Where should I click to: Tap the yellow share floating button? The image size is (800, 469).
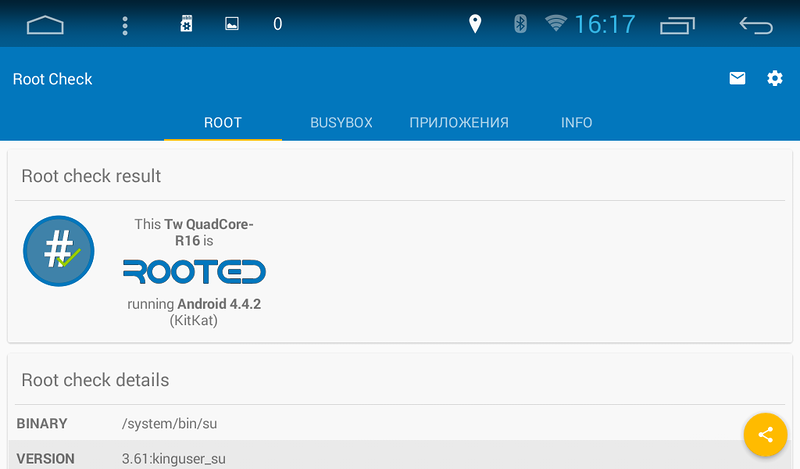(x=765, y=435)
